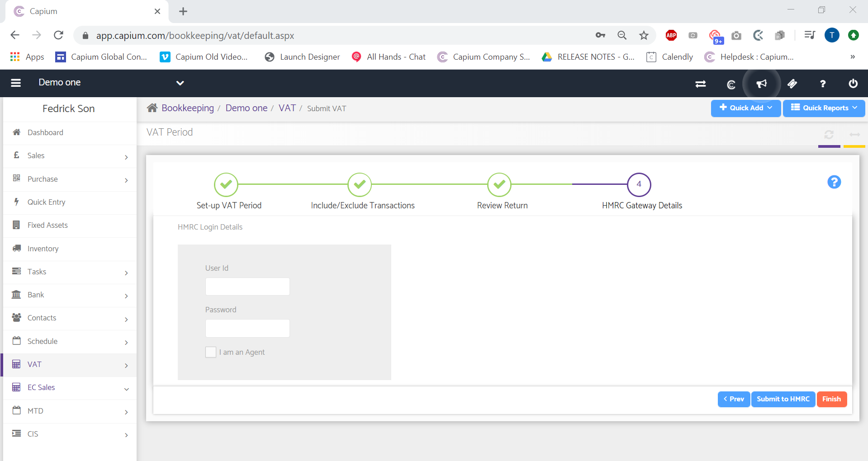Image resolution: width=868 pixels, height=461 pixels.
Task: Open the help question mark in header
Action: [x=823, y=84]
